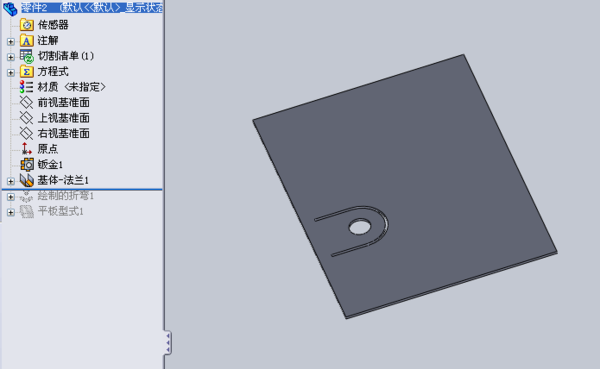Click the blue rollback bar
The height and width of the screenshot is (369, 600).
click(82, 189)
